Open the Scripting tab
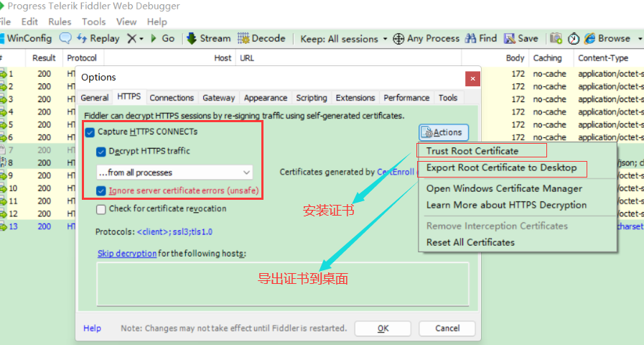The width and height of the screenshot is (644, 345). pos(312,98)
